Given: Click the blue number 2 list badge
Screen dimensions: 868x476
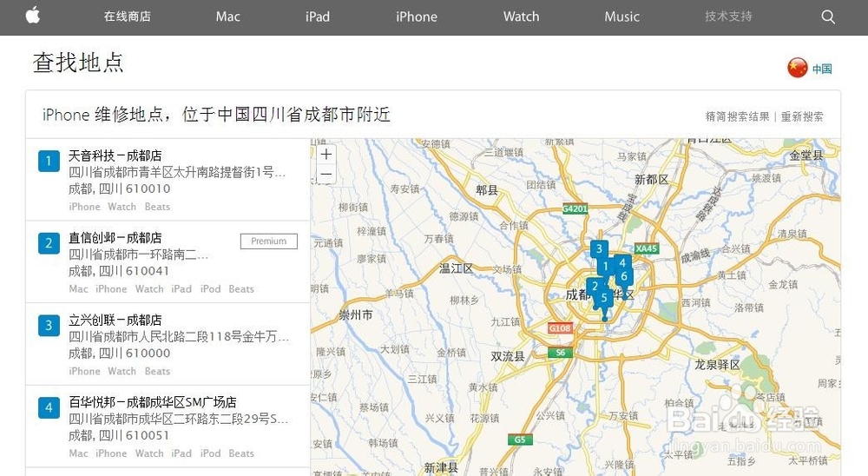Looking at the screenshot, I should pos(49,243).
